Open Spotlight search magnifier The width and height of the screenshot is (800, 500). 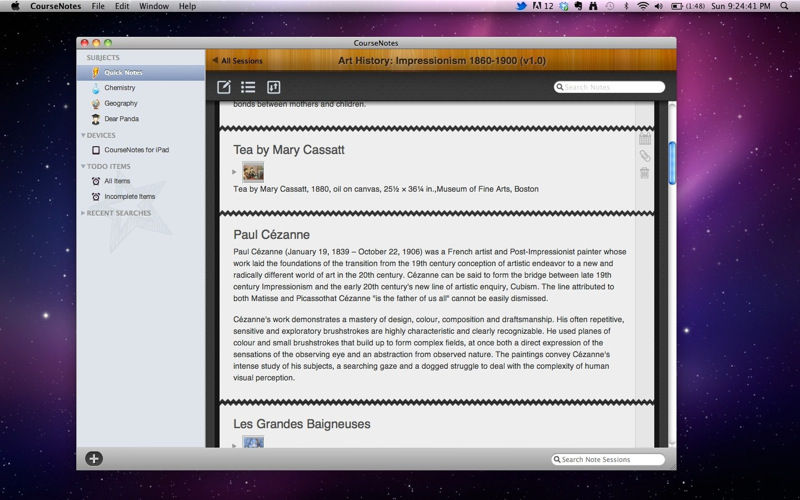pos(784,6)
